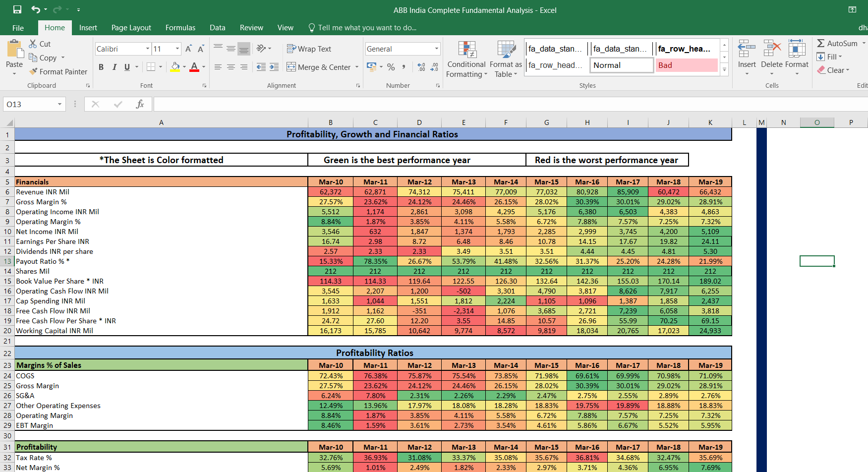Select column B header
Screen dimensions: 868x472
coord(331,122)
